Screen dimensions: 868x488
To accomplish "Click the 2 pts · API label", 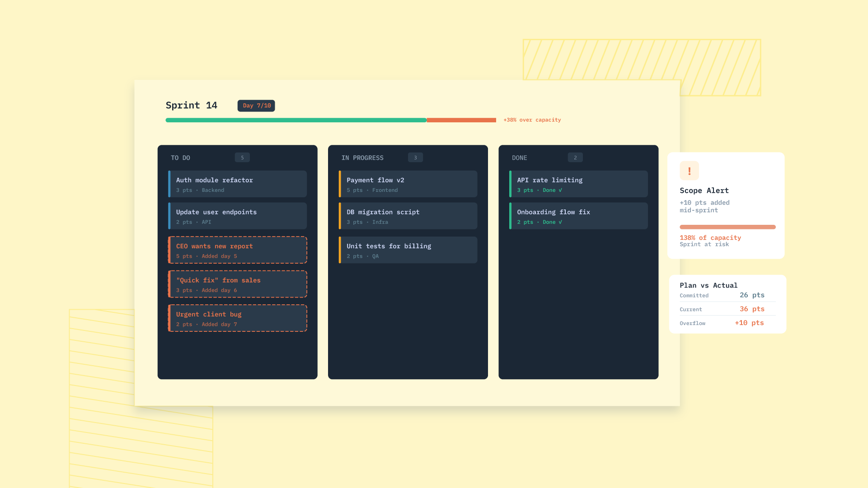I will pyautogui.click(x=193, y=222).
